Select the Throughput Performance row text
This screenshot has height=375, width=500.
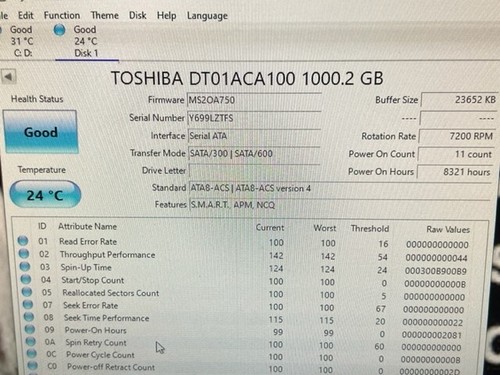coord(107,255)
